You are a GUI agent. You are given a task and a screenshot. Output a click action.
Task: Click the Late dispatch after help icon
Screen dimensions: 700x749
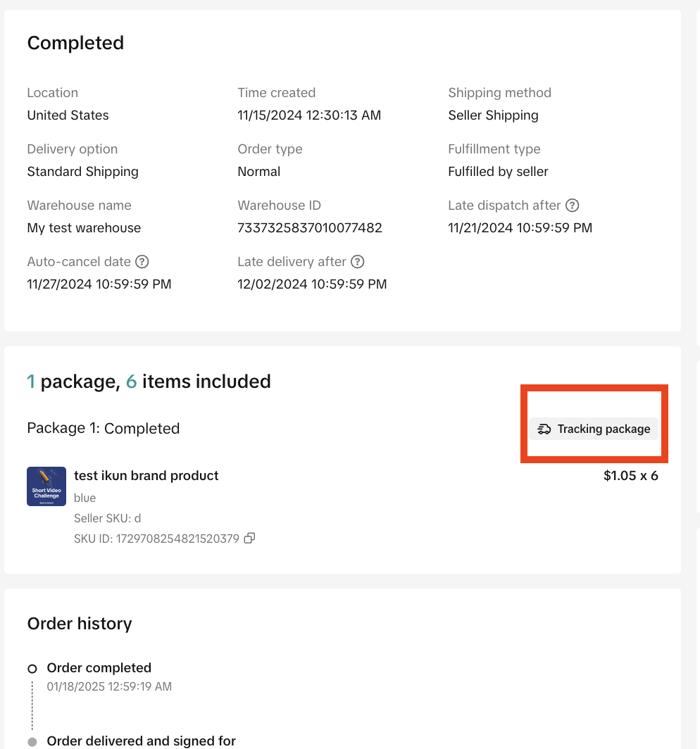pos(573,206)
